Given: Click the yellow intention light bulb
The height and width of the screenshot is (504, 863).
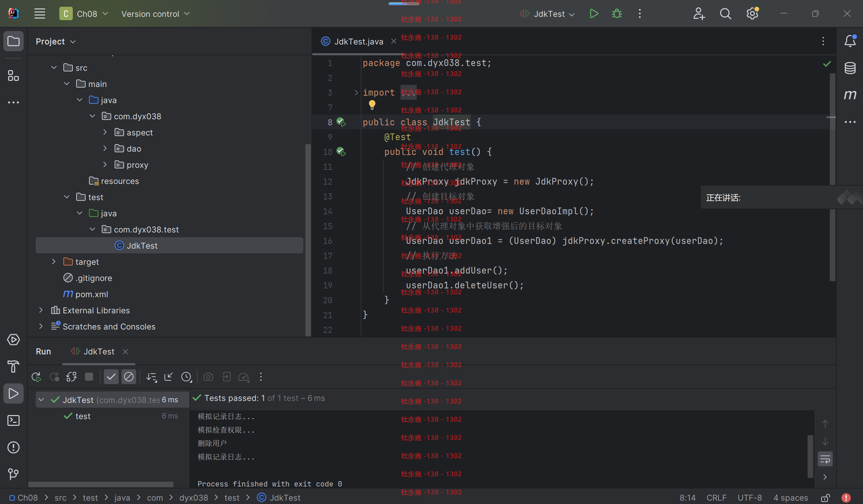Looking at the screenshot, I should (372, 105).
